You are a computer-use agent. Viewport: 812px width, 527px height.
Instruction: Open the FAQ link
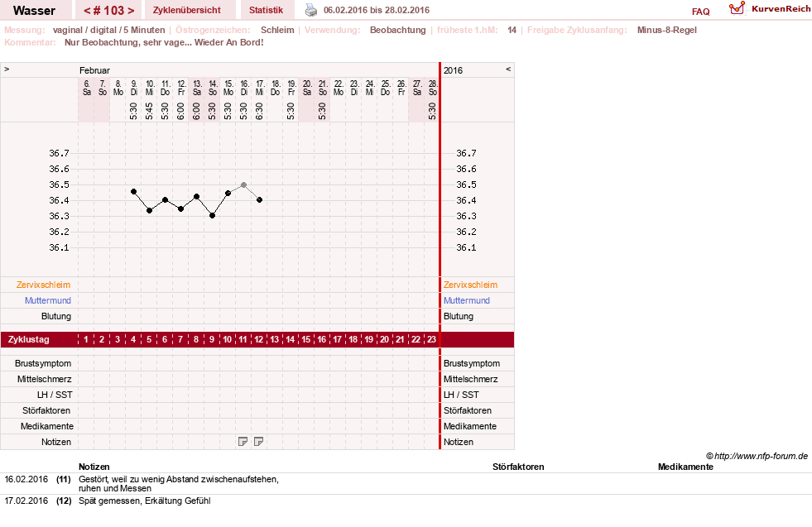[700, 12]
